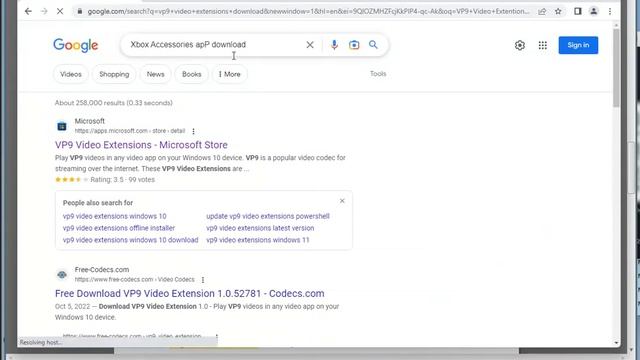The image size is (640, 360).
Task: Click vp9 video extensions windows 11 suggestion
Action: point(258,240)
